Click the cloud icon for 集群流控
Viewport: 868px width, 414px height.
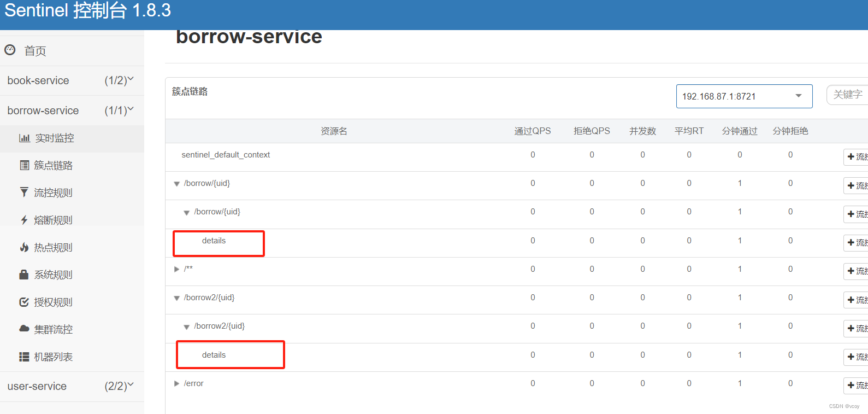(24, 329)
